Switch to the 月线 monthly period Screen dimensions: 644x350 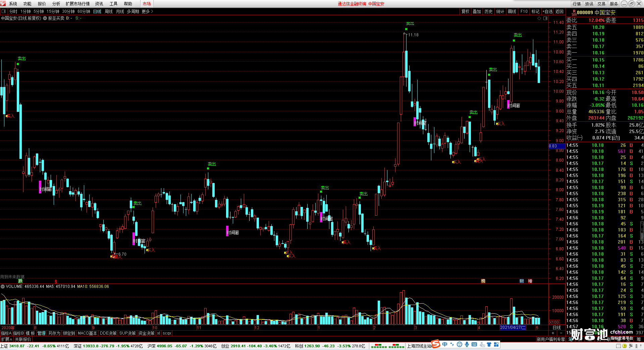pos(120,11)
